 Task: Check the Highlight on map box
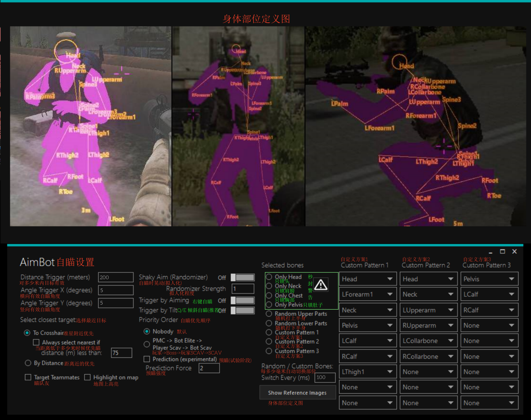tap(87, 377)
